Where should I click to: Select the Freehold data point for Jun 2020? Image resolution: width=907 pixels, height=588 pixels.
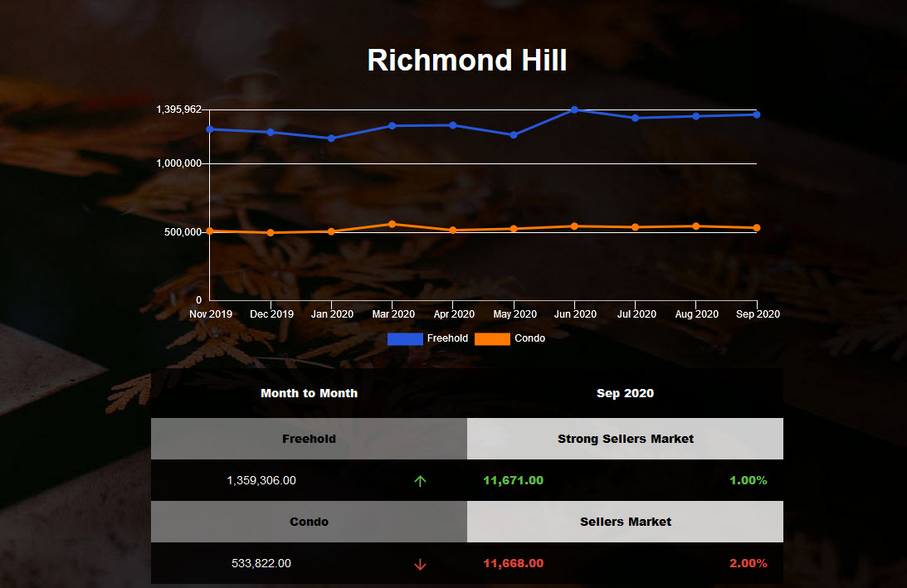pyautogui.click(x=574, y=109)
